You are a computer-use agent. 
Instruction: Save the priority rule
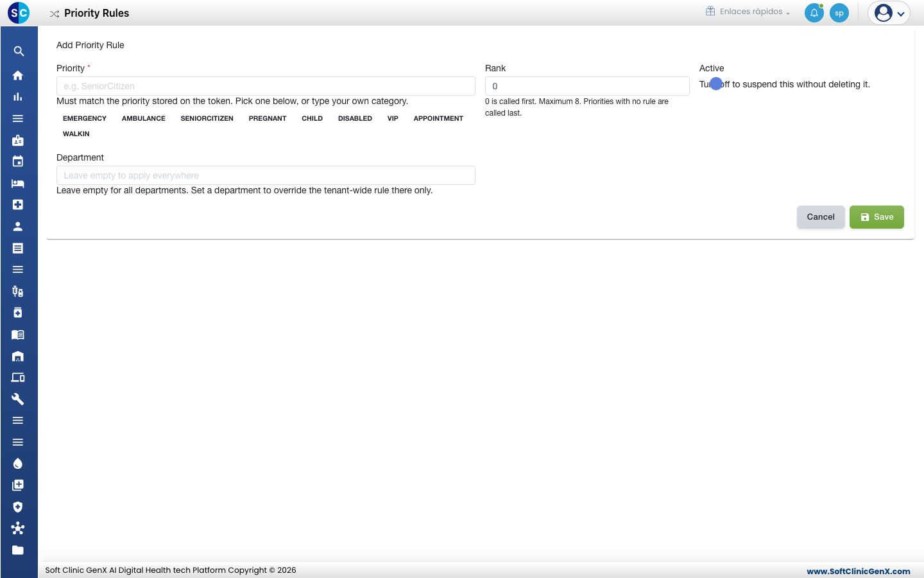[877, 217]
